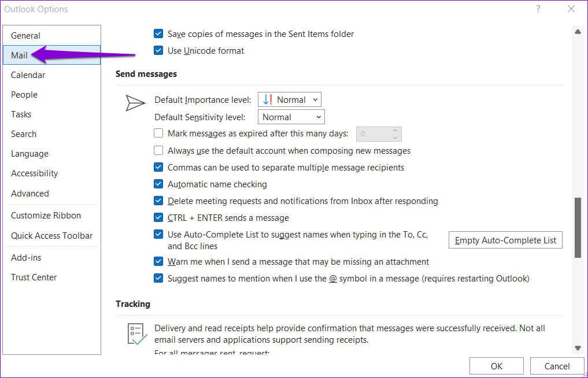Click the Send messages section heading
The height and width of the screenshot is (378, 588).
pyautogui.click(x=146, y=74)
